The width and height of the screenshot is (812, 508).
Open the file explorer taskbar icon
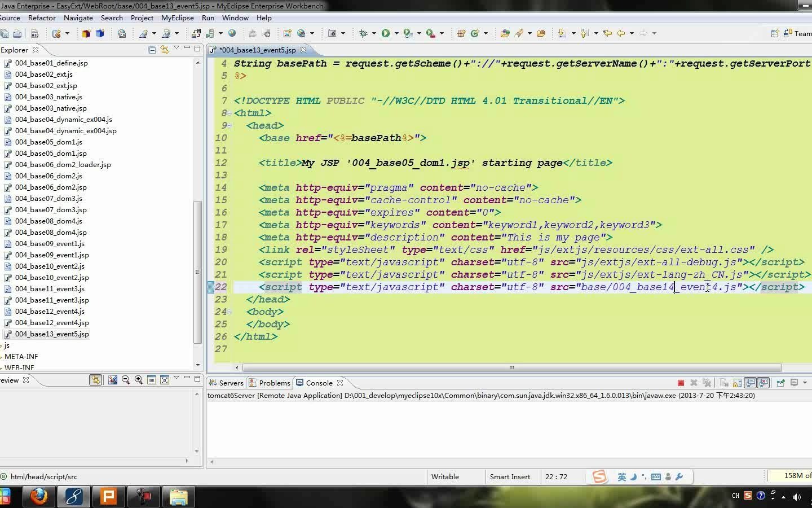tap(179, 497)
